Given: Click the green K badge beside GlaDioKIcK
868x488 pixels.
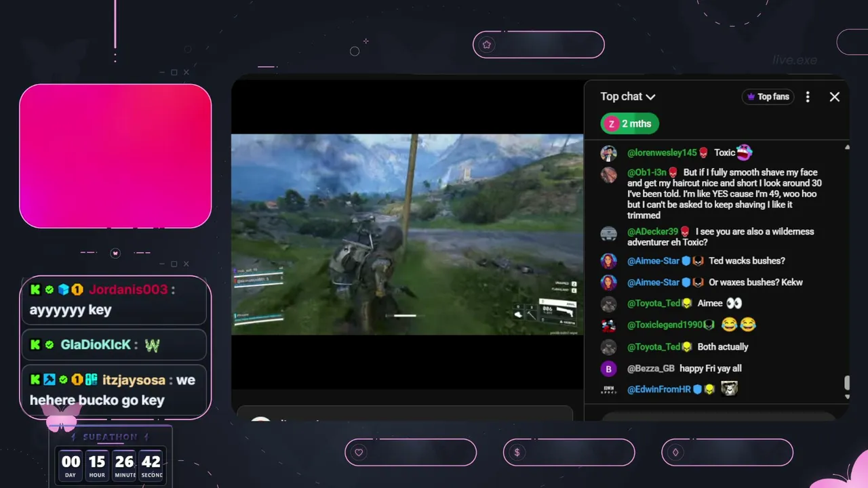Looking at the screenshot, I should point(35,344).
